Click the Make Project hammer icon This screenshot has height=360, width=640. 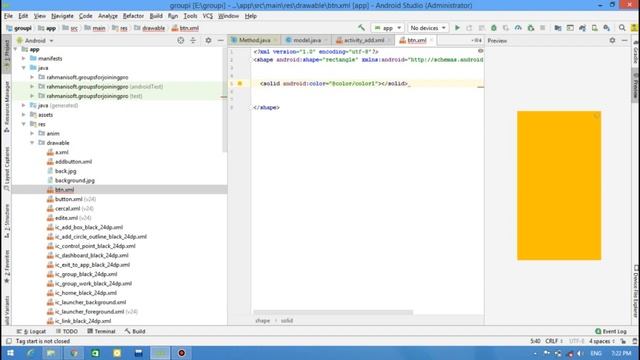coord(361,28)
